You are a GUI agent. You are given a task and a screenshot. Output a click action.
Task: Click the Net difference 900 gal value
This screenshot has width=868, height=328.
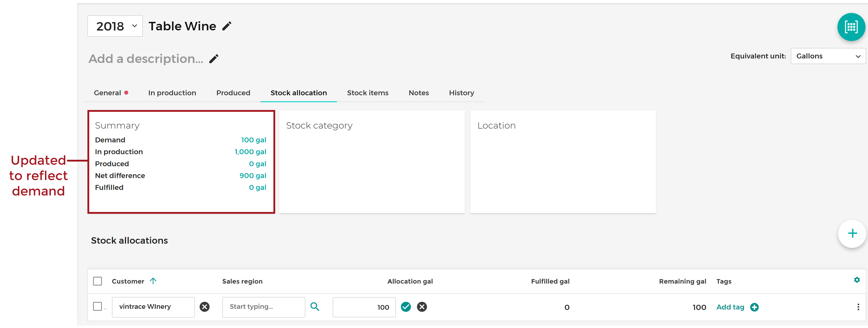click(x=253, y=176)
